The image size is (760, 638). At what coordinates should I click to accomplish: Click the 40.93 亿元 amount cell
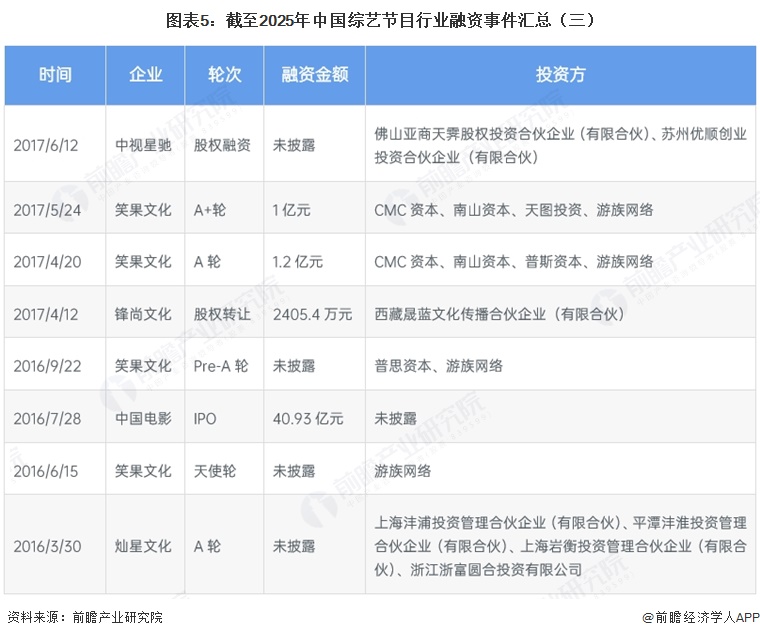click(x=308, y=418)
